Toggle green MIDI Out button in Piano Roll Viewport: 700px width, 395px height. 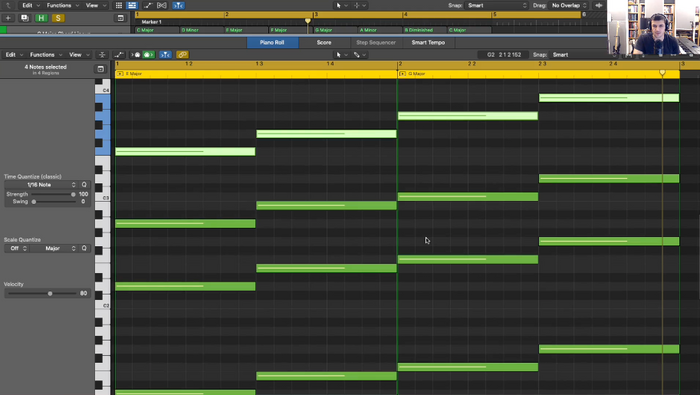coord(148,54)
